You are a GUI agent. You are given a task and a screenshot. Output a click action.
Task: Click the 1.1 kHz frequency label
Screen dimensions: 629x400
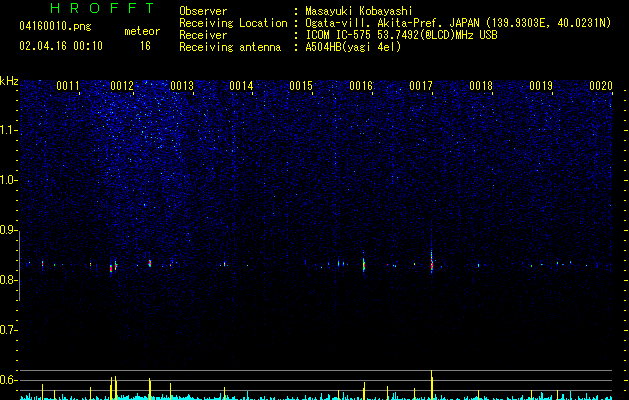point(8,130)
